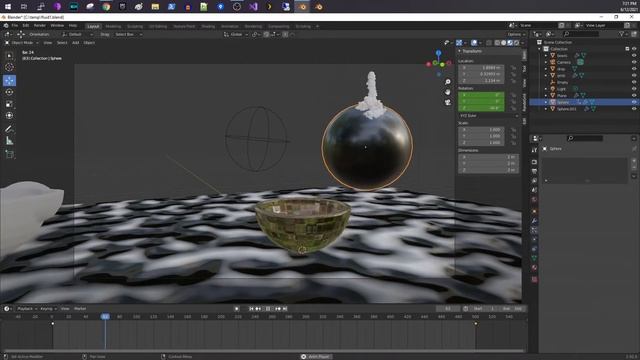This screenshot has width=640, height=360.
Task: Pause the animation playback
Action: point(268,309)
